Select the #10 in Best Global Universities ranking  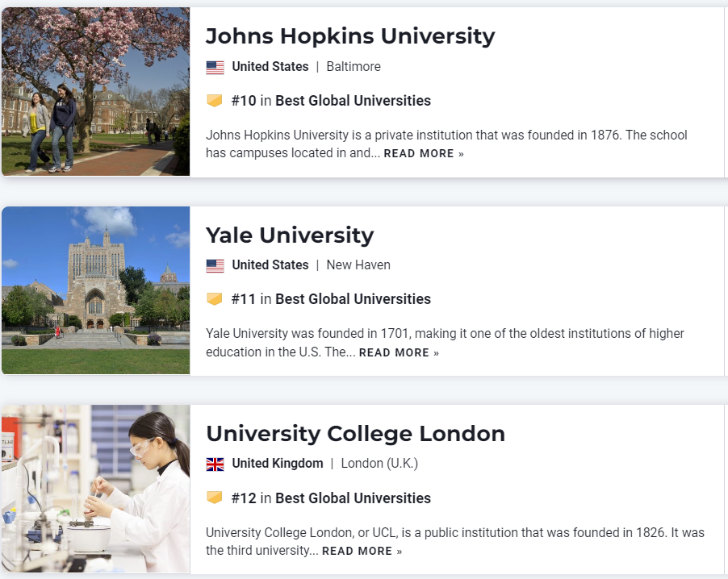point(331,101)
